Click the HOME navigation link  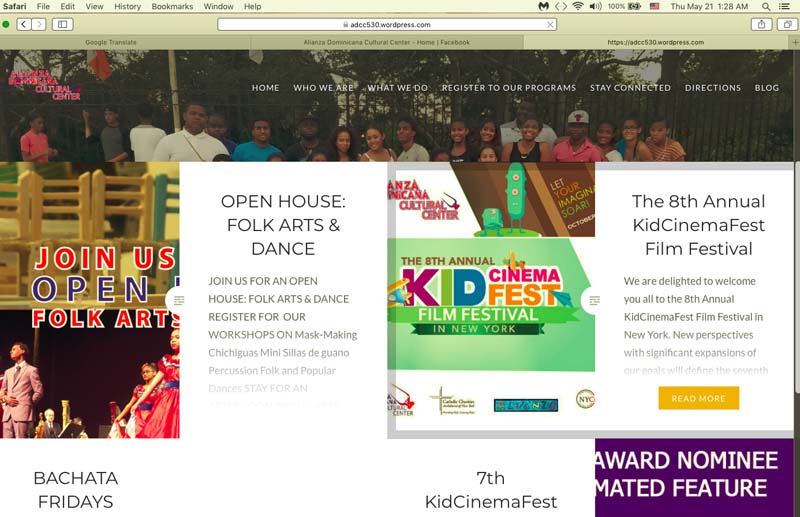point(265,88)
